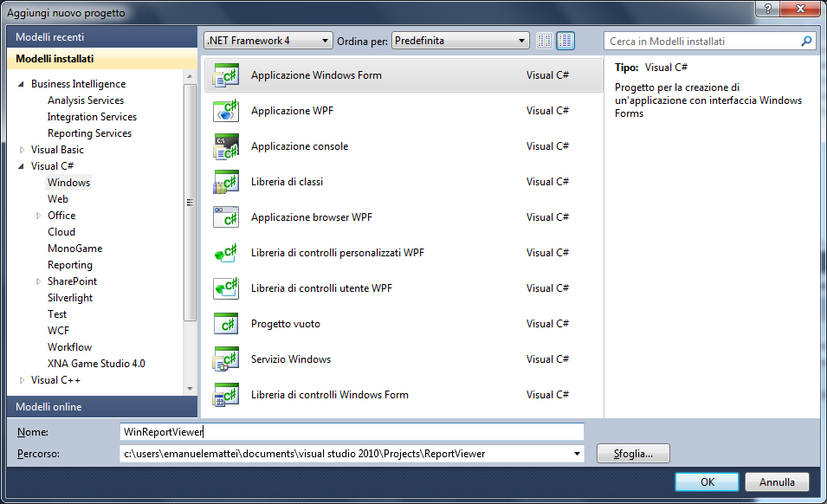Open the Modelli online section
This screenshot has width=827, height=504.
102,406
